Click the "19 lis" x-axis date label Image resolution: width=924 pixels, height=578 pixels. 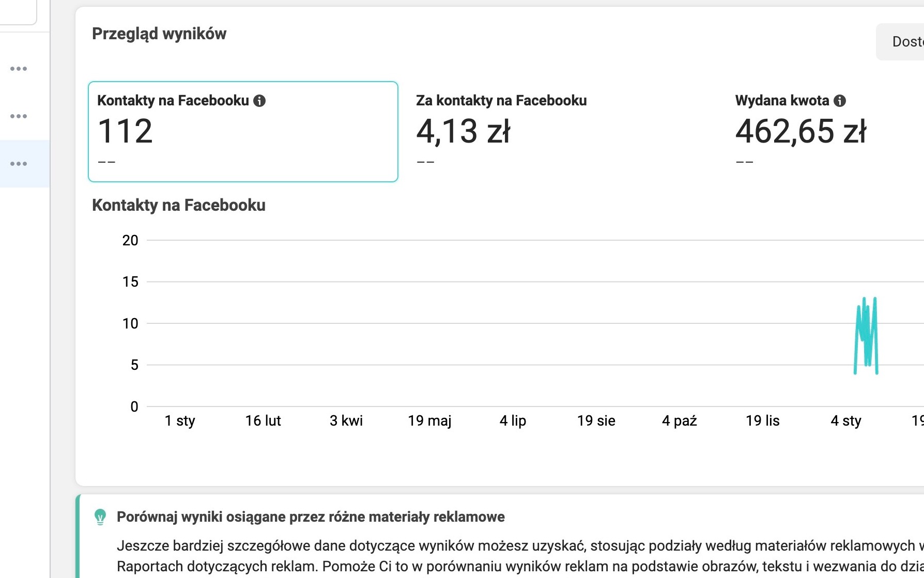tap(762, 421)
